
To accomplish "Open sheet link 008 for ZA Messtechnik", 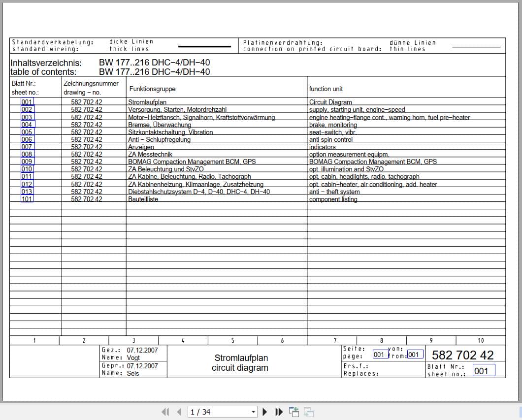I will coord(27,154).
